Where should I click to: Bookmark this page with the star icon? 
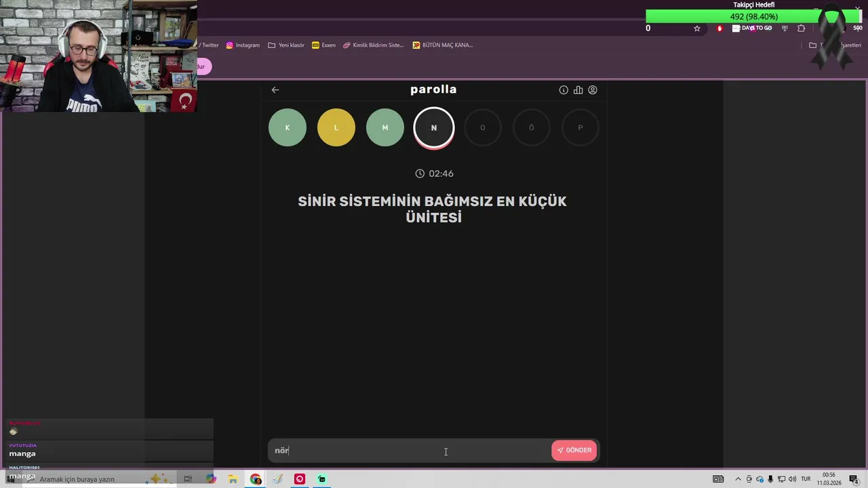click(697, 28)
